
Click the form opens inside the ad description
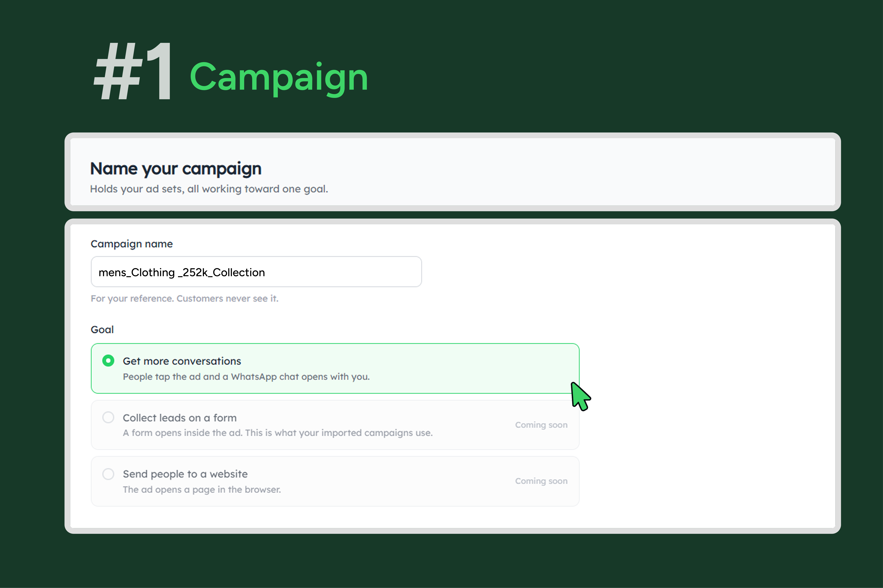click(278, 433)
